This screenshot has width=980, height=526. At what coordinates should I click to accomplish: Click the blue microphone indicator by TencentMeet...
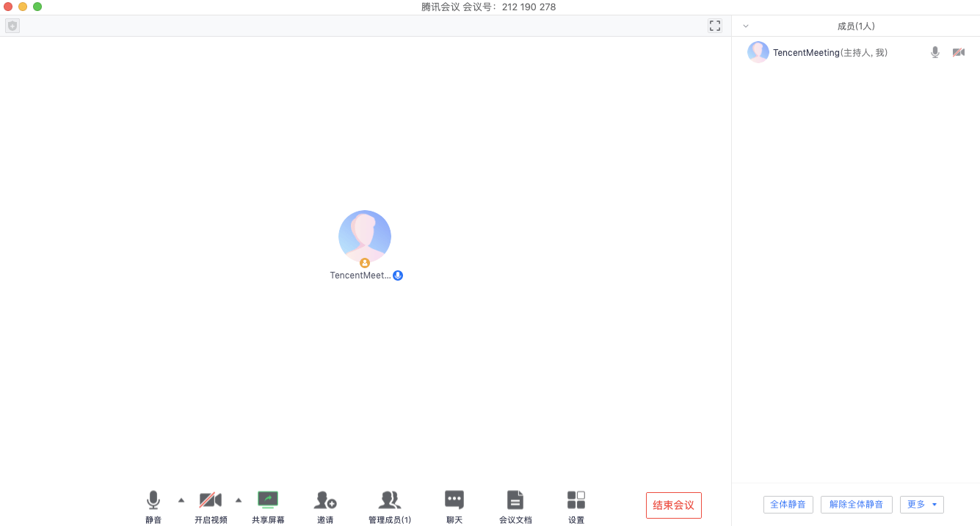click(x=398, y=275)
